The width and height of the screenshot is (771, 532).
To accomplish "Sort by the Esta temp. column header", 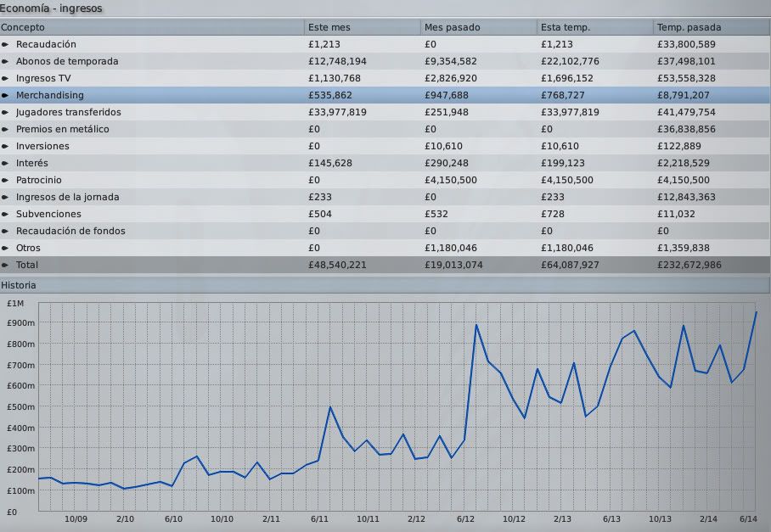I will [595, 27].
